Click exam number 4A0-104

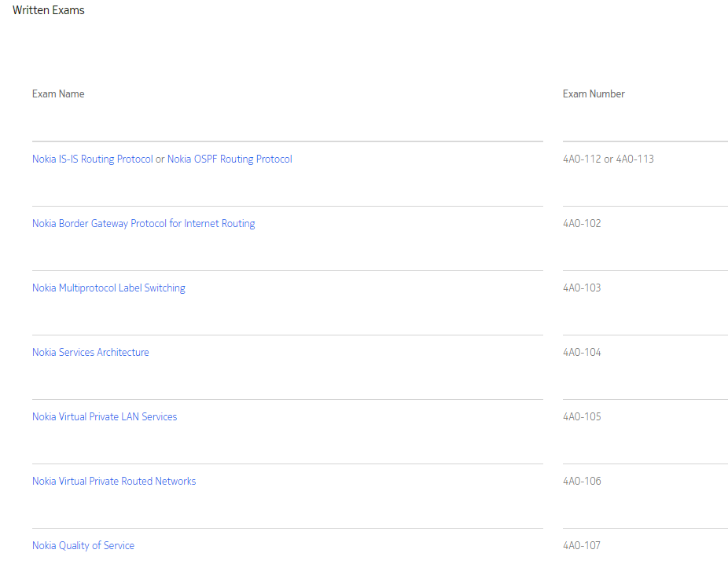click(582, 353)
